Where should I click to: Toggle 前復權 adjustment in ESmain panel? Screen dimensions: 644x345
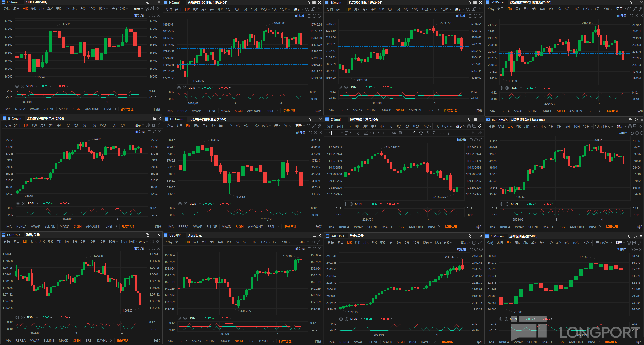[461, 16]
